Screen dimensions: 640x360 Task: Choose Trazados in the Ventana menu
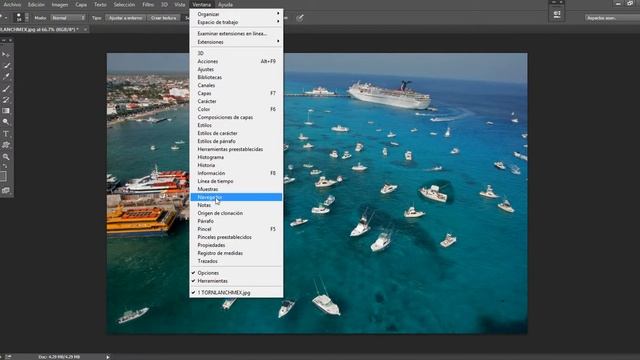tap(236, 261)
